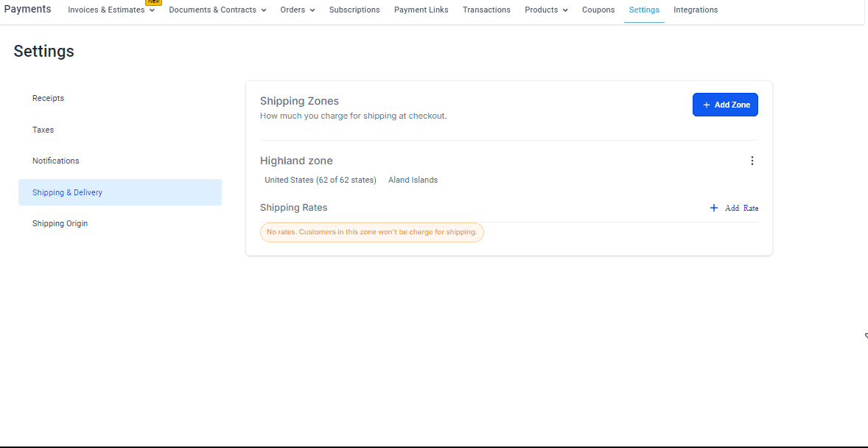Select the Integrations tab

point(696,10)
